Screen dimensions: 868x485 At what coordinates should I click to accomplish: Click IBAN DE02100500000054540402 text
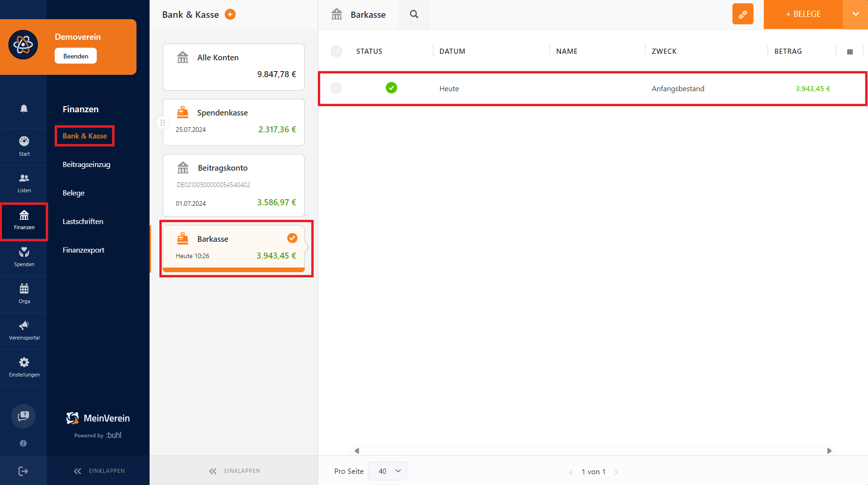coord(214,185)
